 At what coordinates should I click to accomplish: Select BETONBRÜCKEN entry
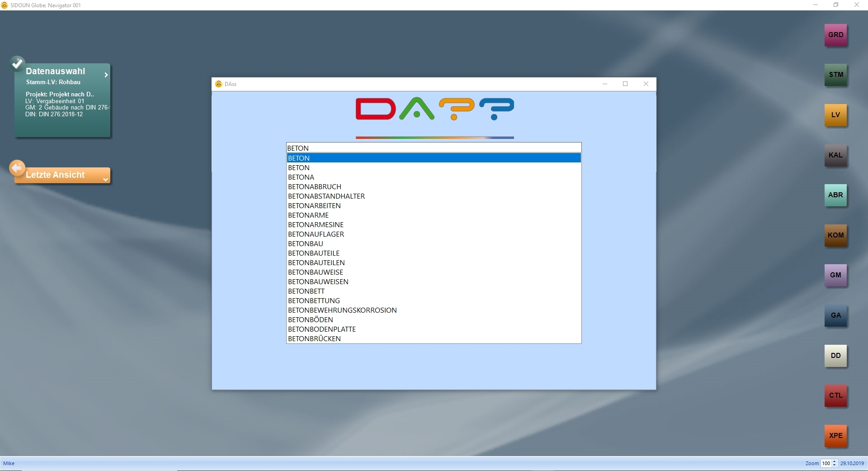pos(434,338)
